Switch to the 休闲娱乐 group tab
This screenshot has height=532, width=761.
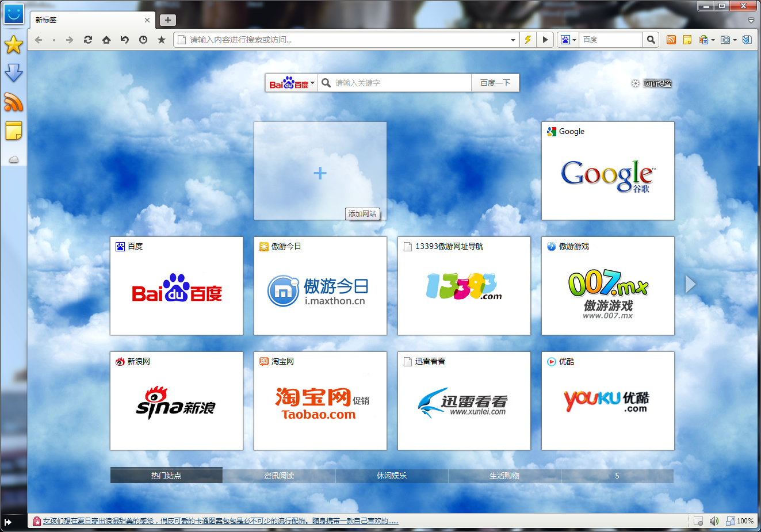click(392, 476)
